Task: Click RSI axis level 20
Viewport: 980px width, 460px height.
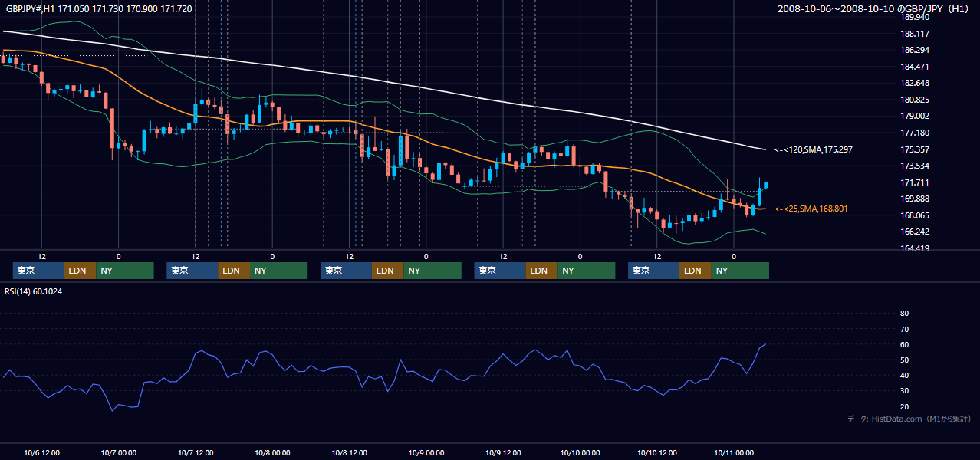Action: pyautogui.click(x=904, y=406)
